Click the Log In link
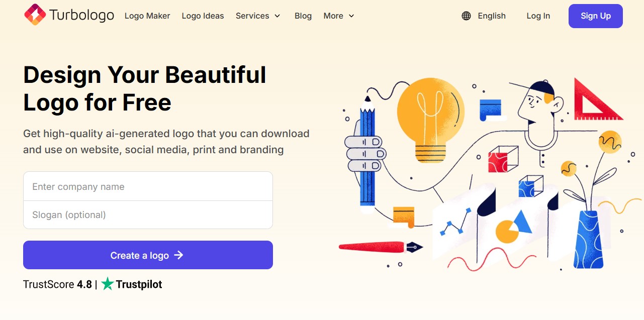Image resolution: width=644 pixels, height=320 pixels. [538, 16]
